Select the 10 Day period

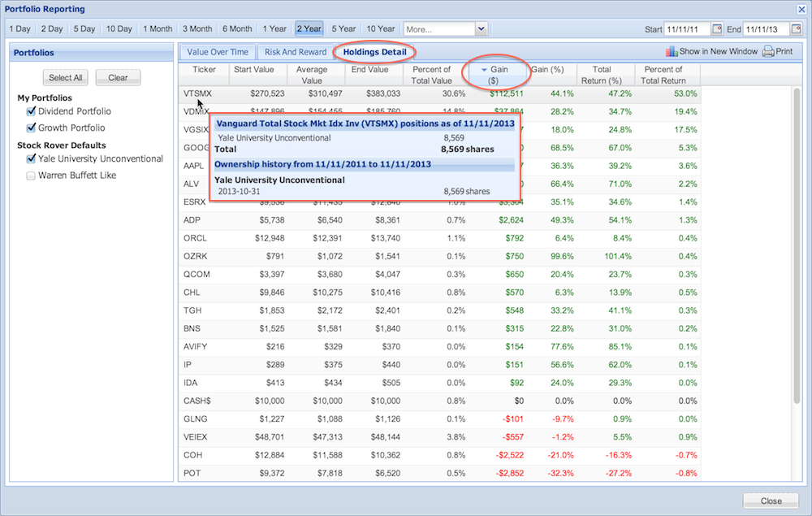tap(119, 29)
